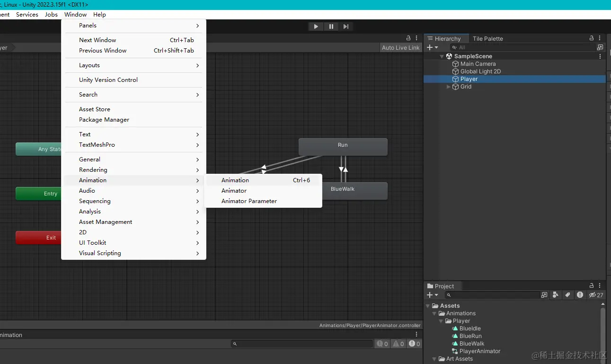Image resolution: width=611 pixels, height=364 pixels.
Task: Advance one frame with the step button
Action: pos(346,27)
